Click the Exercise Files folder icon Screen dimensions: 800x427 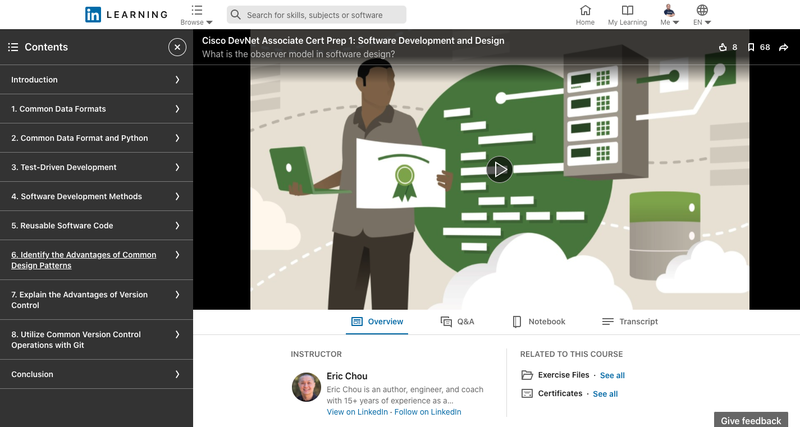[527, 375]
